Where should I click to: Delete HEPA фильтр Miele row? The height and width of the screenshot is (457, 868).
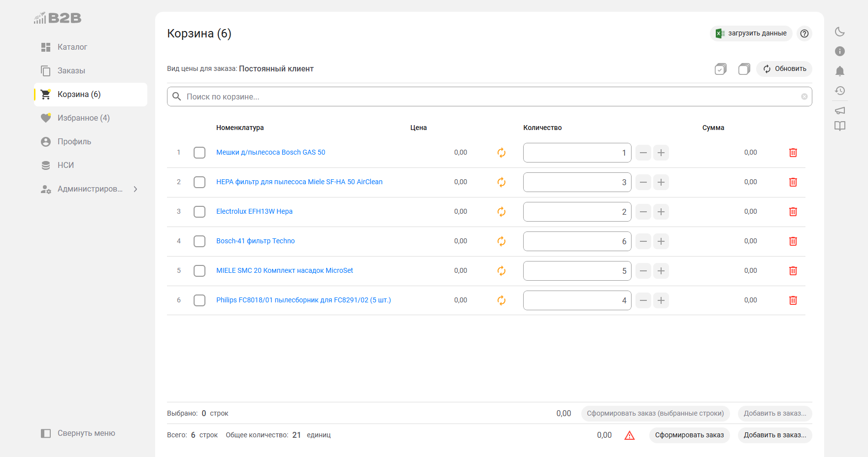pos(793,182)
